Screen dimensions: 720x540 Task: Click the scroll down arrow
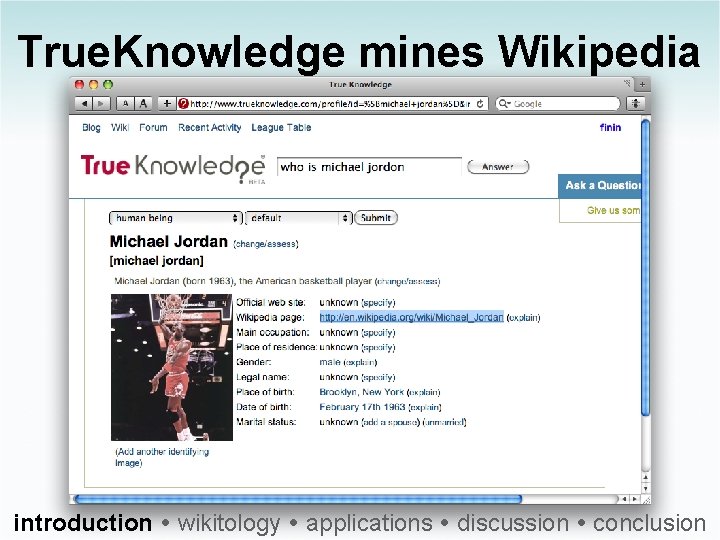646,489
